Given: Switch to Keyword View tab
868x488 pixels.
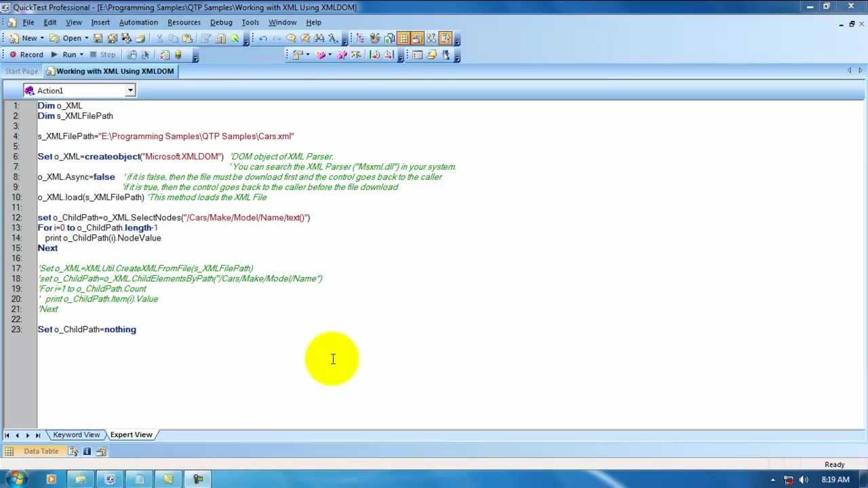Looking at the screenshot, I should 76,435.
